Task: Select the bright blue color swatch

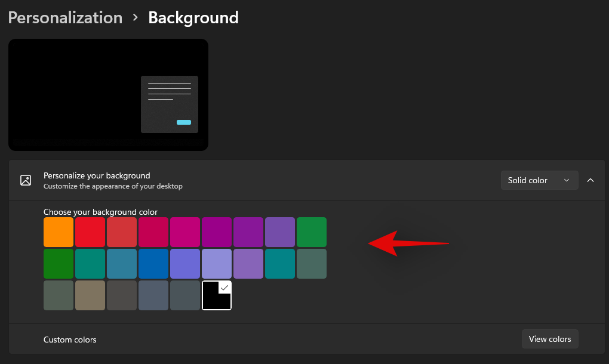Action: coord(153,263)
